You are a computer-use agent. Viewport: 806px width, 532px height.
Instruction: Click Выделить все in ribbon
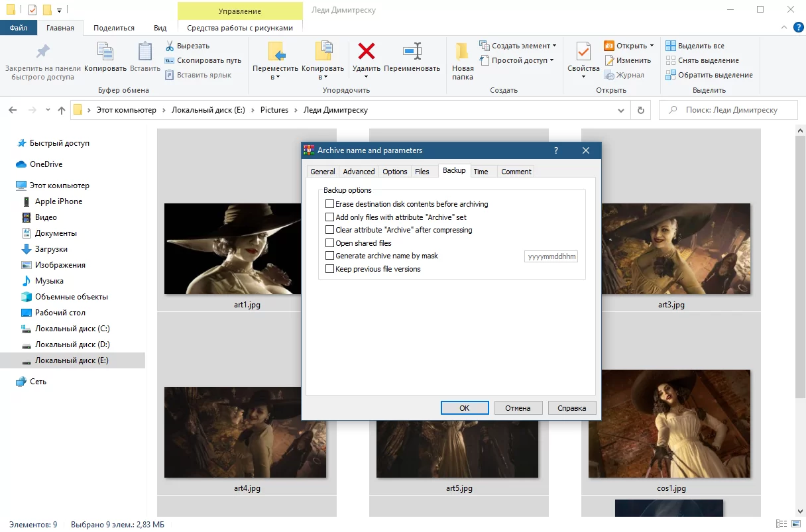tap(695, 46)
